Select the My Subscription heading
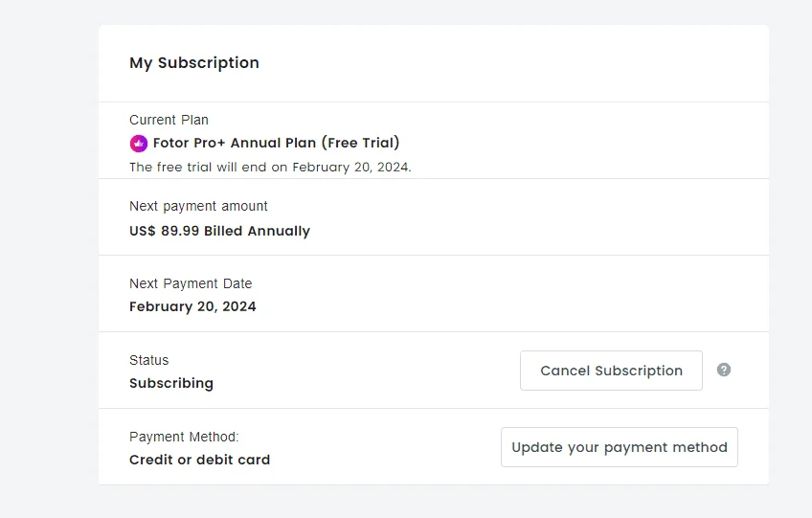The height and width of the screenshot is (518, 812). (x=194, y=62)
